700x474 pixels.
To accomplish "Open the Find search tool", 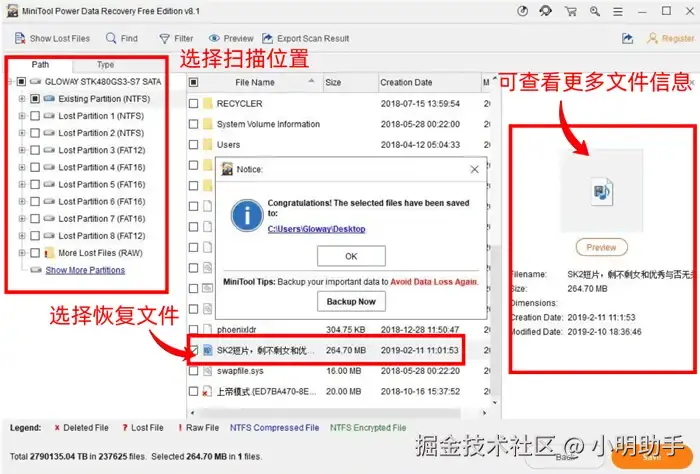I will (121, 38).
